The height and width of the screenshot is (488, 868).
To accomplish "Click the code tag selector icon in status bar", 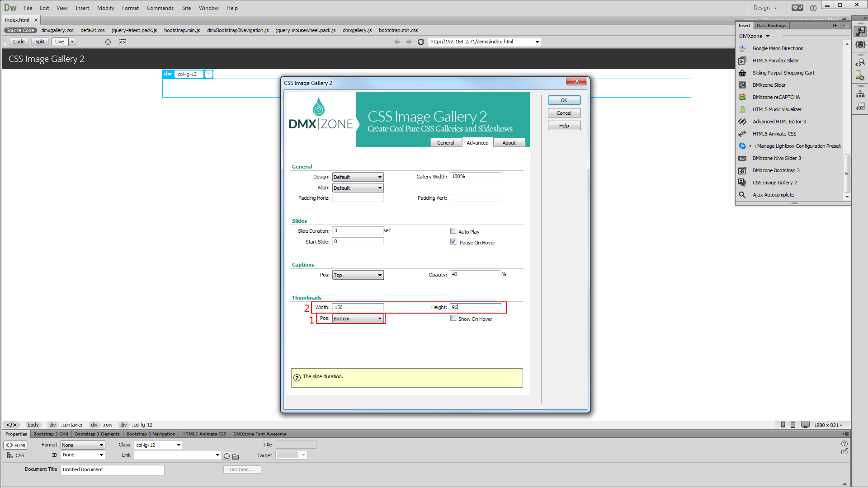I will pyautogui.click(x=11, y=425).
